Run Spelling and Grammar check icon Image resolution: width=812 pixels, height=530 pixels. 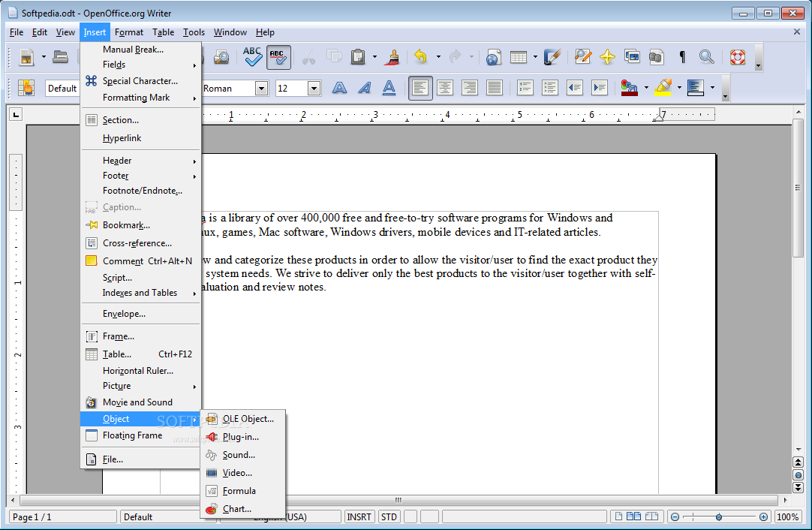[x=253, y=57]
